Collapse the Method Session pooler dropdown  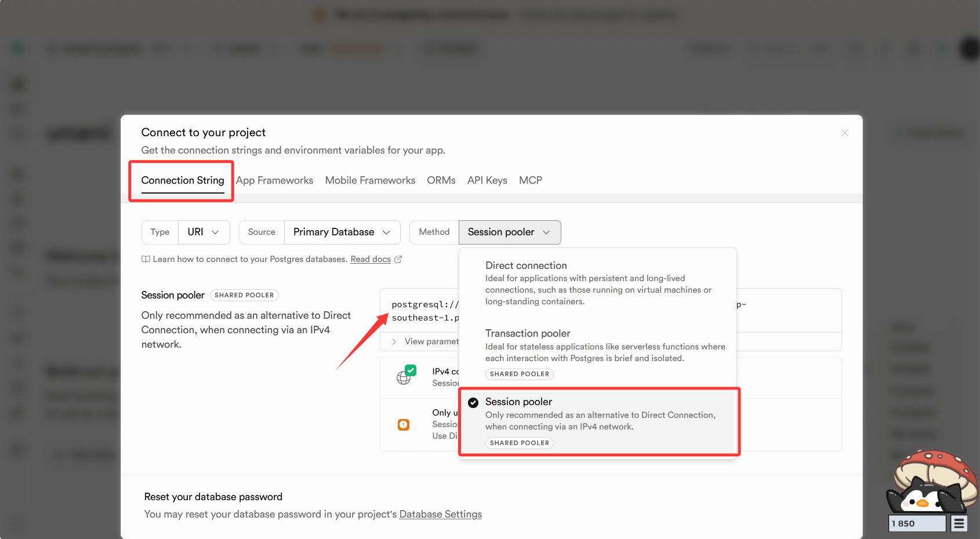click(x=509, y=232)
